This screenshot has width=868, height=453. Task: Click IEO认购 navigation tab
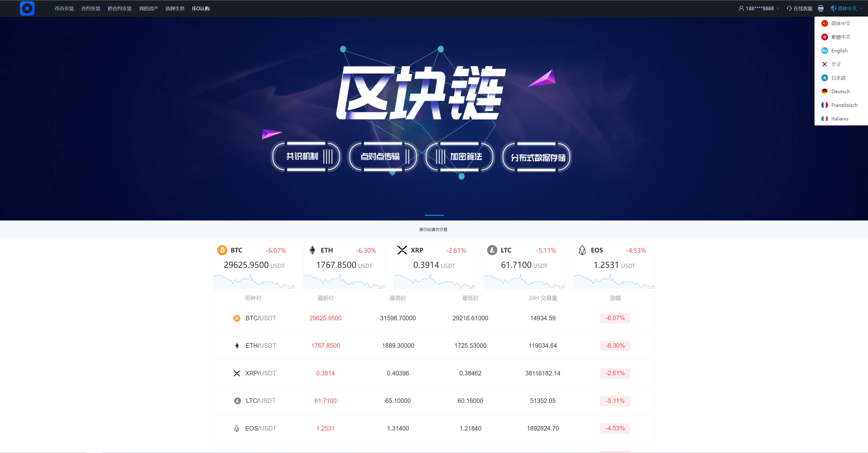[201, 8]
